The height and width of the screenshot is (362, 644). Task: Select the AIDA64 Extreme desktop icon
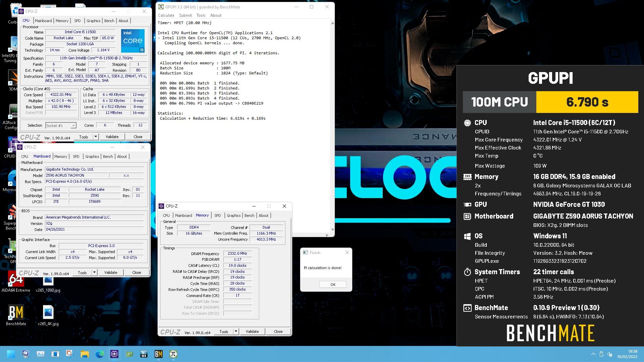[16, 282]
